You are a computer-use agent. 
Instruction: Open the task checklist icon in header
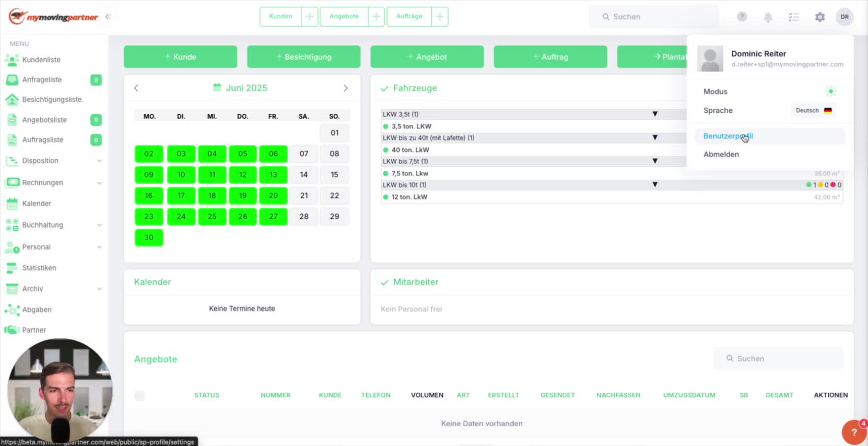point(794,17)
